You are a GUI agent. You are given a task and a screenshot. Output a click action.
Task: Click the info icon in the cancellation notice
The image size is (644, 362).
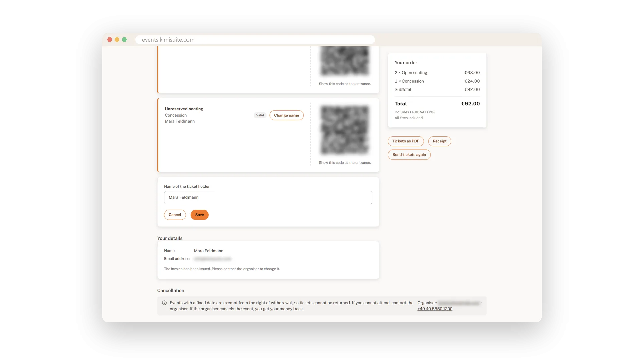click(x=164, y=303)
